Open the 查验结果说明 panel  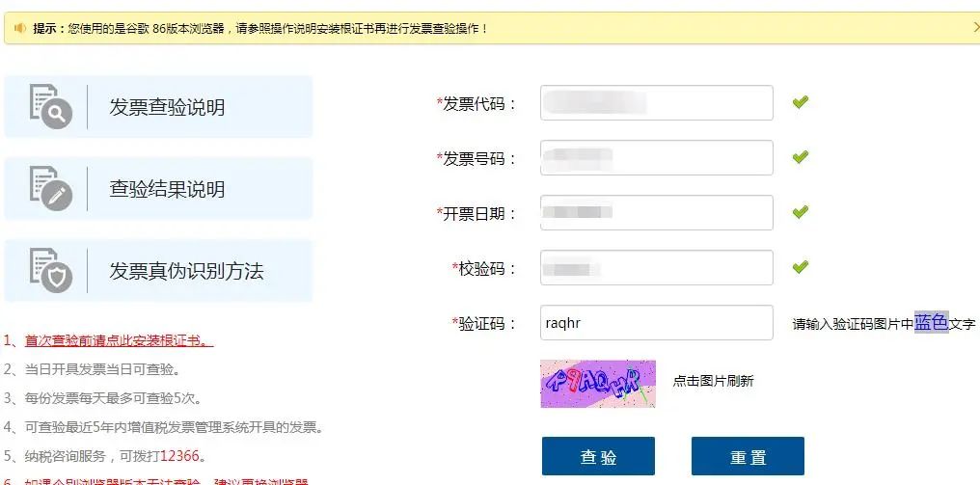[158, 189]
